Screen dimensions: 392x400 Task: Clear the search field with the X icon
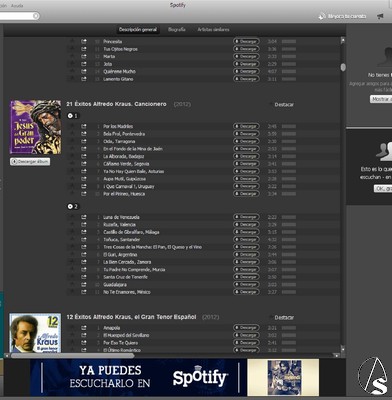[x=36, y=16]
